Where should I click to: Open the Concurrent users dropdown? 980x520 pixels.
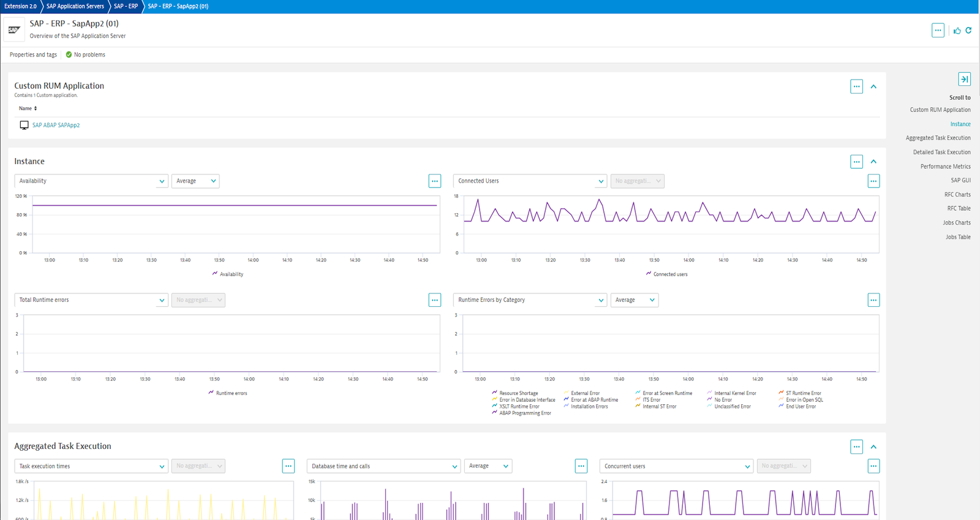tap(677, 466)
